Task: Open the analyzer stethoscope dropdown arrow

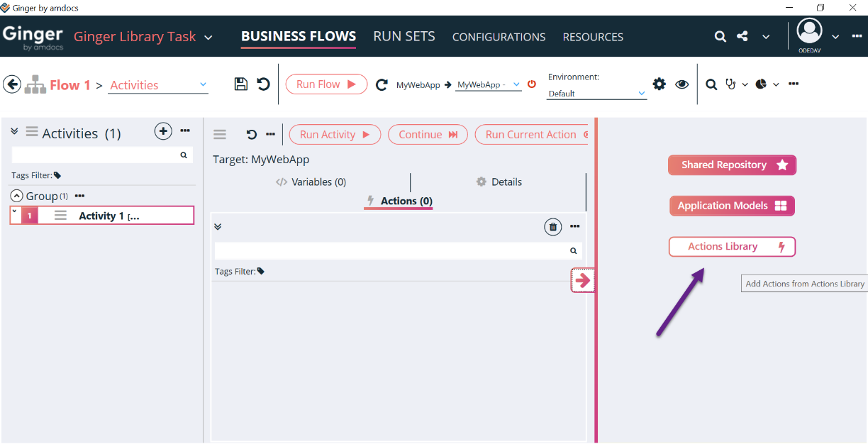Action: [x=745, y=84]
